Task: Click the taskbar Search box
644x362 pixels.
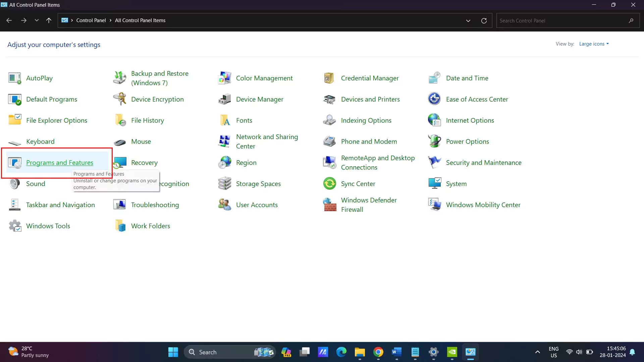Action: 230,352
